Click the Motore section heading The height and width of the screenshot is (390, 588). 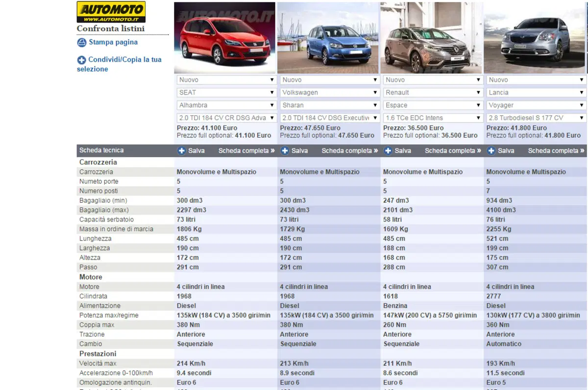(x=91, y=277)
